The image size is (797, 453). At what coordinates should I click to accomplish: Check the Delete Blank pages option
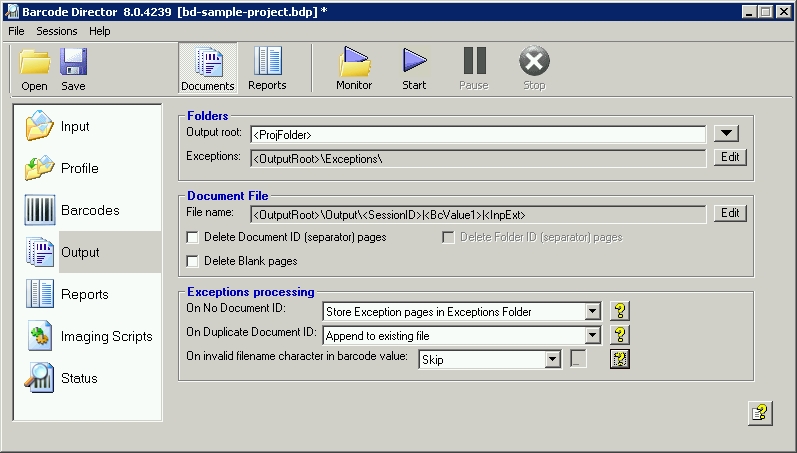tap(193, 262)
